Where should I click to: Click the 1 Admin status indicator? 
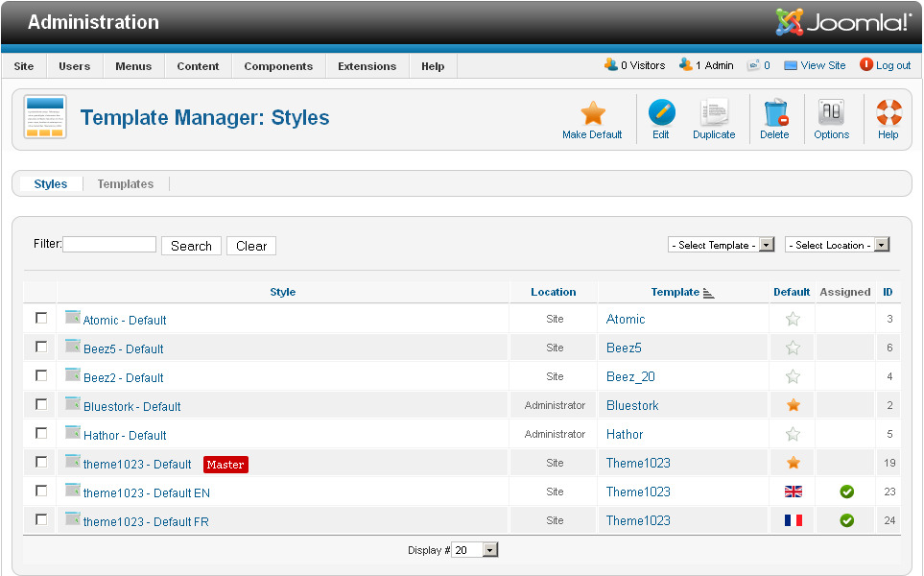706,65
